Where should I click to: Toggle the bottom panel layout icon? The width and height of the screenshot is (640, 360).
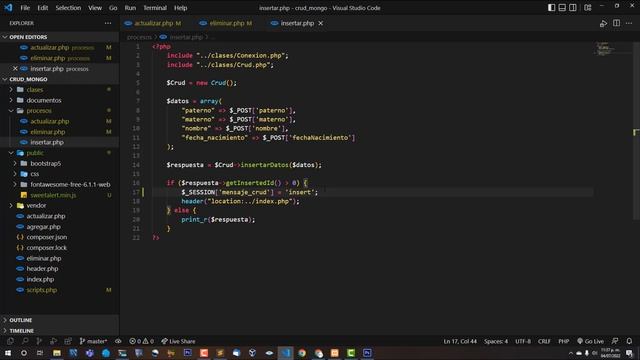click(x=562, y=7)
